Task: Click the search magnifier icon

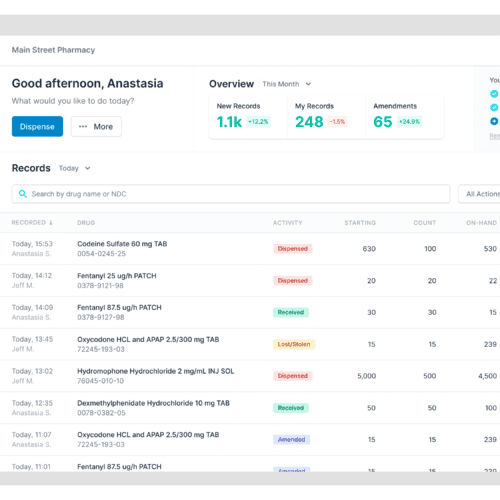Action: tap(23, 194)
